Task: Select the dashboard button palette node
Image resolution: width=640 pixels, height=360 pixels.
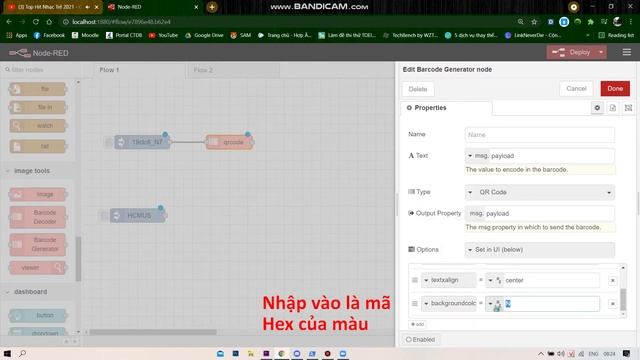Action: click(x=38, y=315)
